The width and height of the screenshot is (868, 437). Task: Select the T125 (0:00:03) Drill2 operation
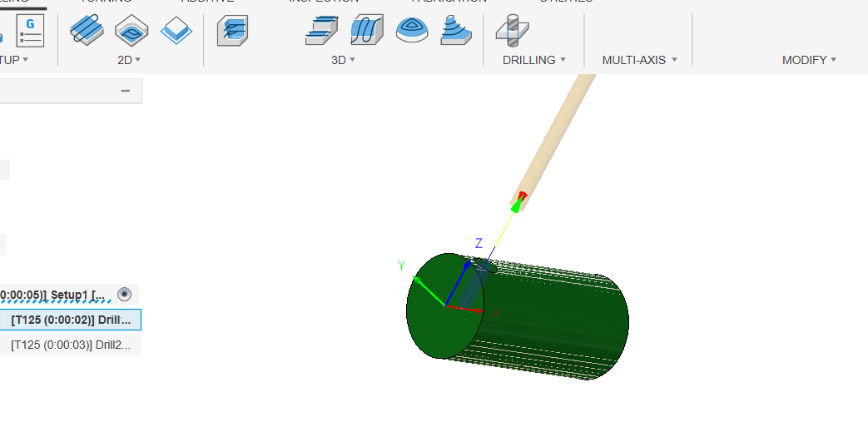click(x=70, y=345)
